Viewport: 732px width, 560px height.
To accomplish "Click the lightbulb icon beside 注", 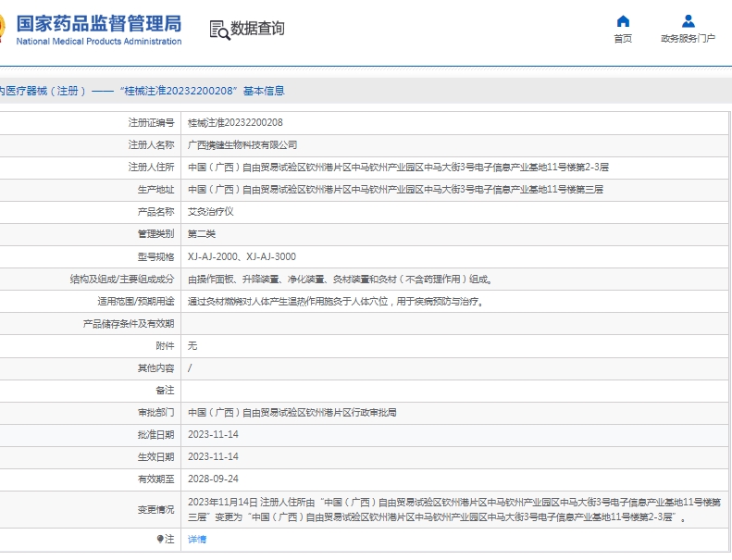I will pos(160,539).
